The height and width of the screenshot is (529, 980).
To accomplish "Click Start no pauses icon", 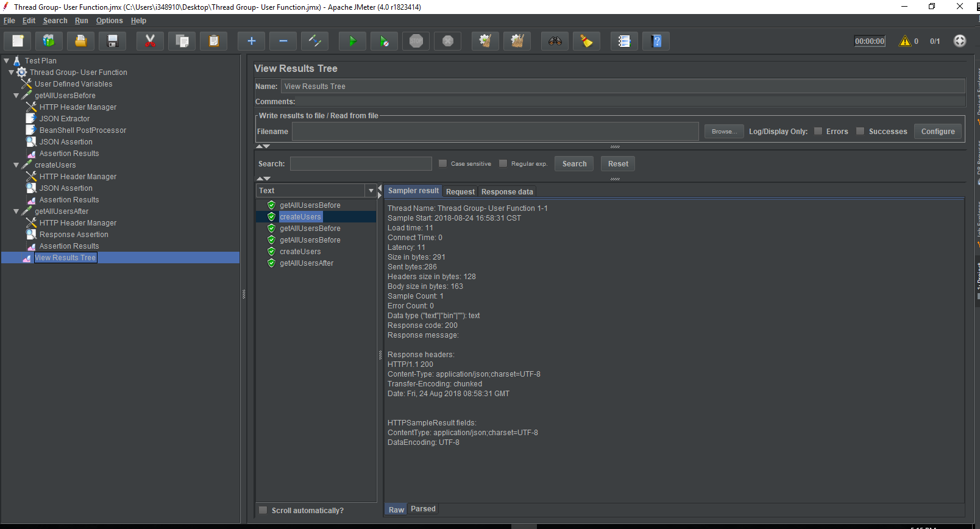I will coord(384,41).
